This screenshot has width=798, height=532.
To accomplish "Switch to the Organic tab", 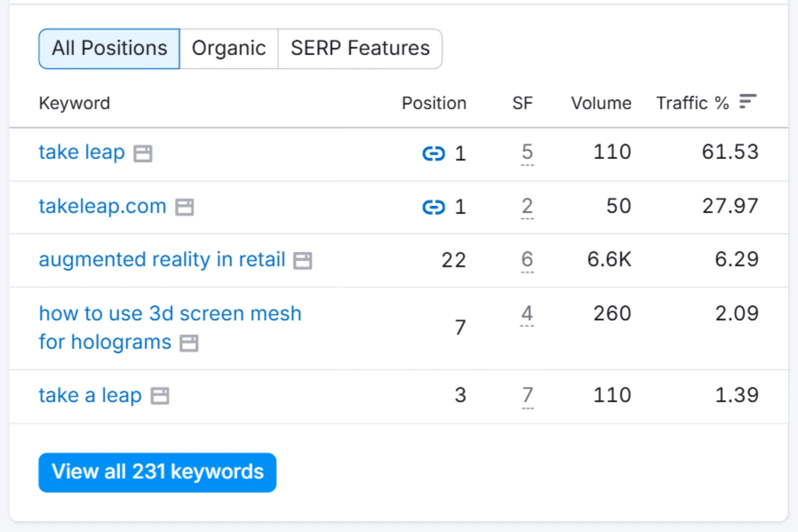I will pyautogui.click(x=229, y=48).
